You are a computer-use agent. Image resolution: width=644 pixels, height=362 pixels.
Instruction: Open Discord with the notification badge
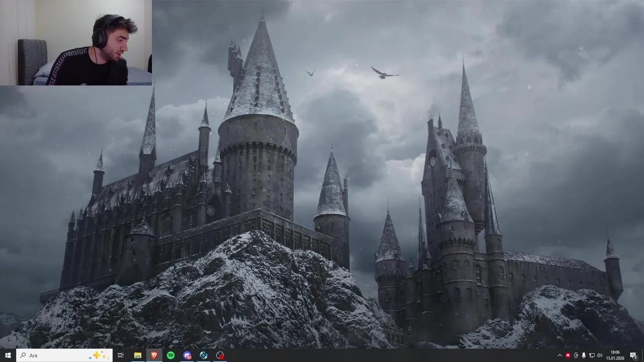187,355
